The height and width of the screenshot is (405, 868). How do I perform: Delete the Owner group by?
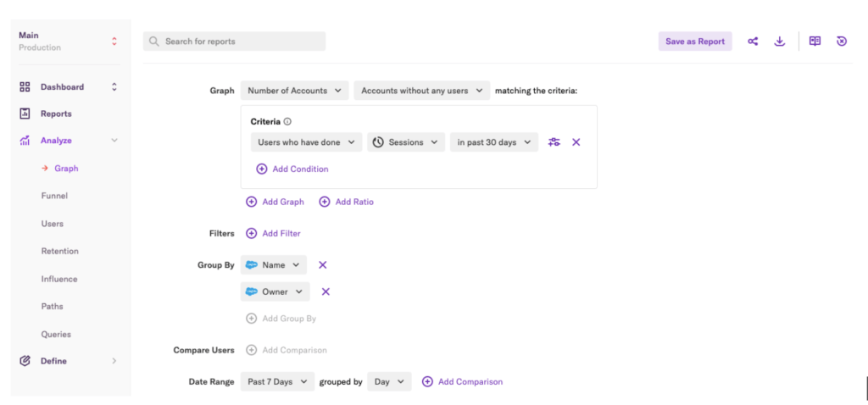[325, 292]
